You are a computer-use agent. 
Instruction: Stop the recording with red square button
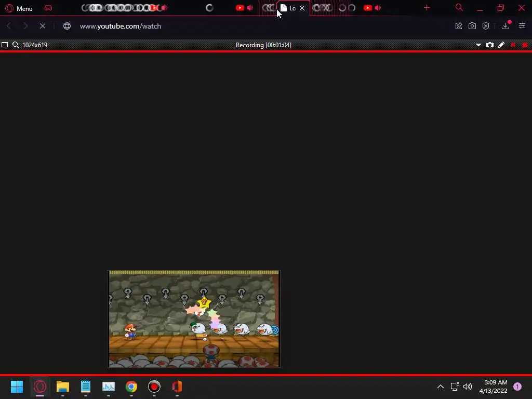525,45
